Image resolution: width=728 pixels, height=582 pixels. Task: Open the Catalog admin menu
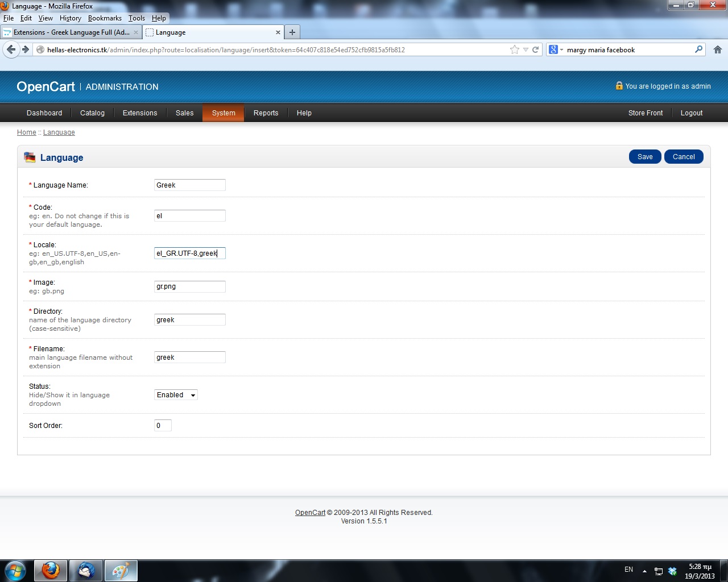92,113
